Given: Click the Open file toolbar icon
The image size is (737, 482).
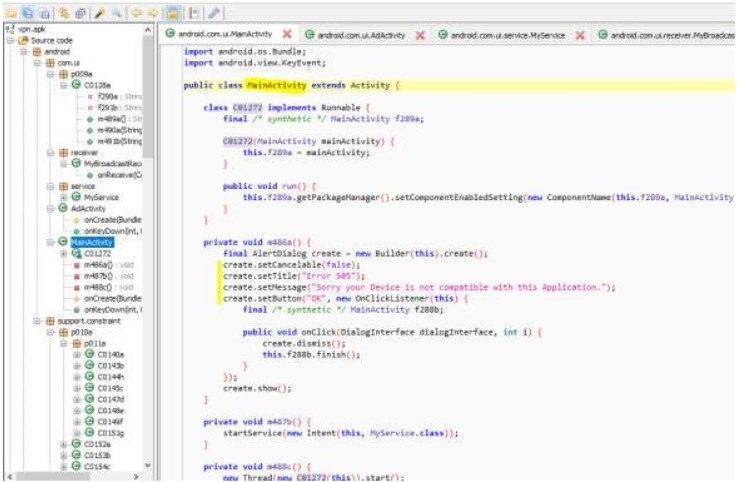Looking at the screenshot, I should (x=11, y=8).
